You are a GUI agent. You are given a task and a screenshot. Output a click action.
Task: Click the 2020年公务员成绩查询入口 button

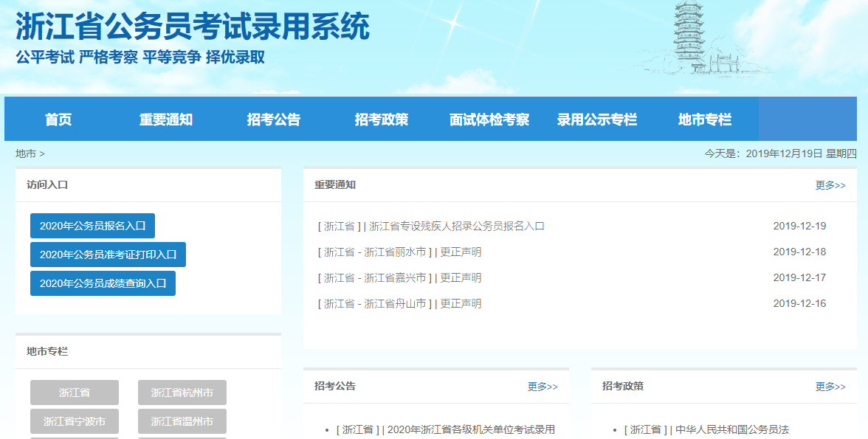[x=103, y=283]
